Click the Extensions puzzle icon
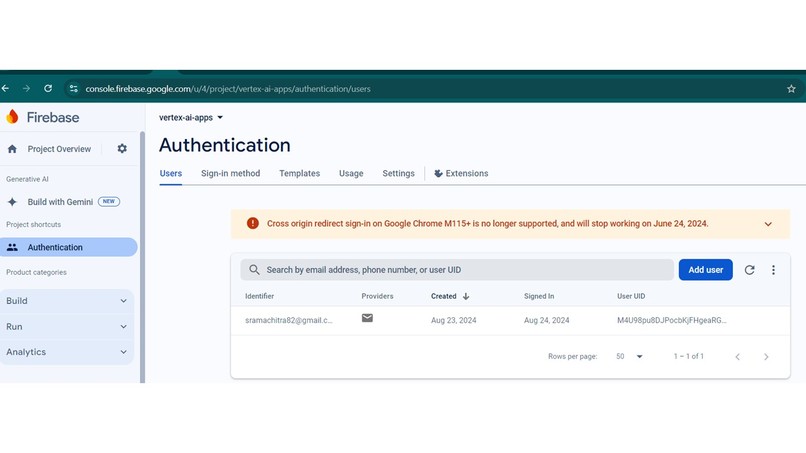 (438, 173)
